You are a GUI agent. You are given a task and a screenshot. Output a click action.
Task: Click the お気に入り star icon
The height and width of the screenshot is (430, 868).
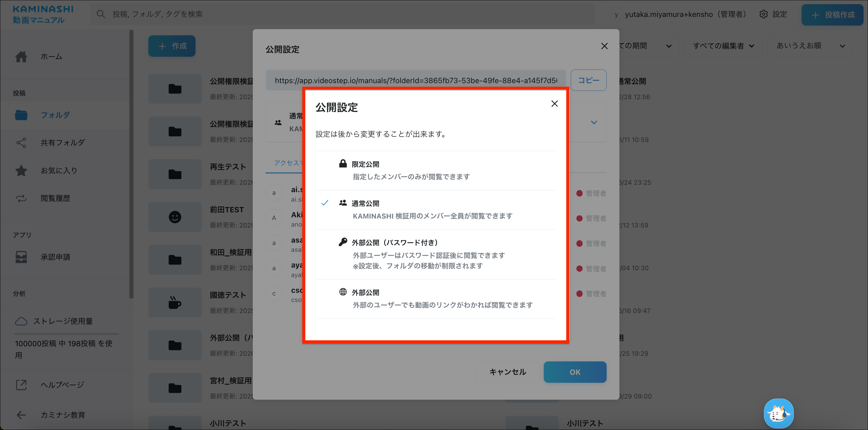[x=21, y=171]
